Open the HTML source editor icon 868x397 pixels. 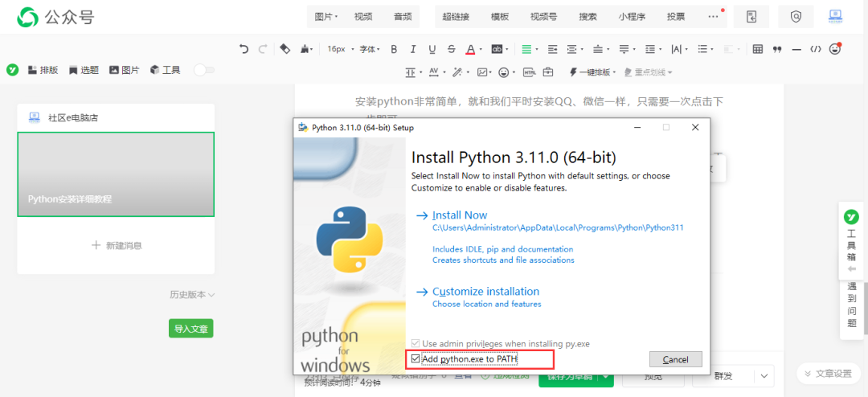click(530, 72)
